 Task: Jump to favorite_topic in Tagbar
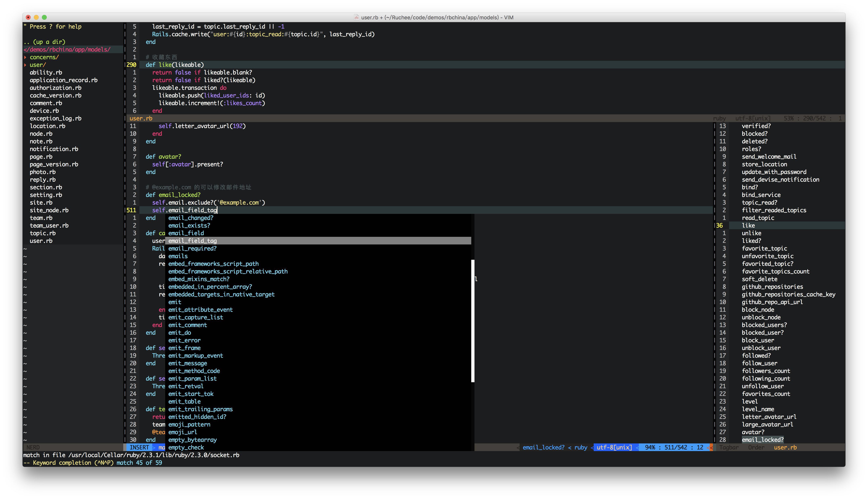click(764, 248)
